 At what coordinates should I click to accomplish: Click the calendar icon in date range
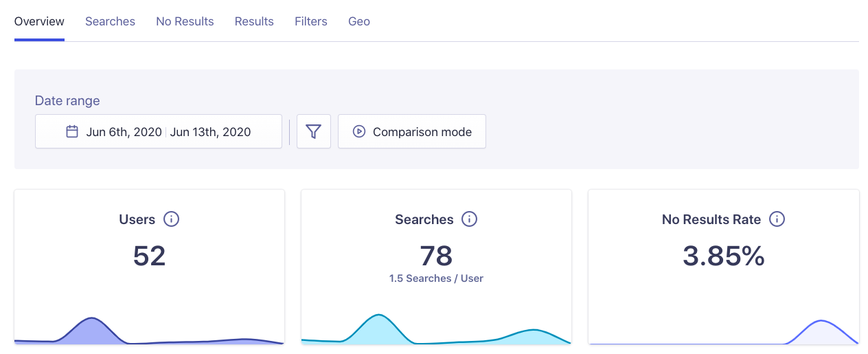tap(72, 131)
